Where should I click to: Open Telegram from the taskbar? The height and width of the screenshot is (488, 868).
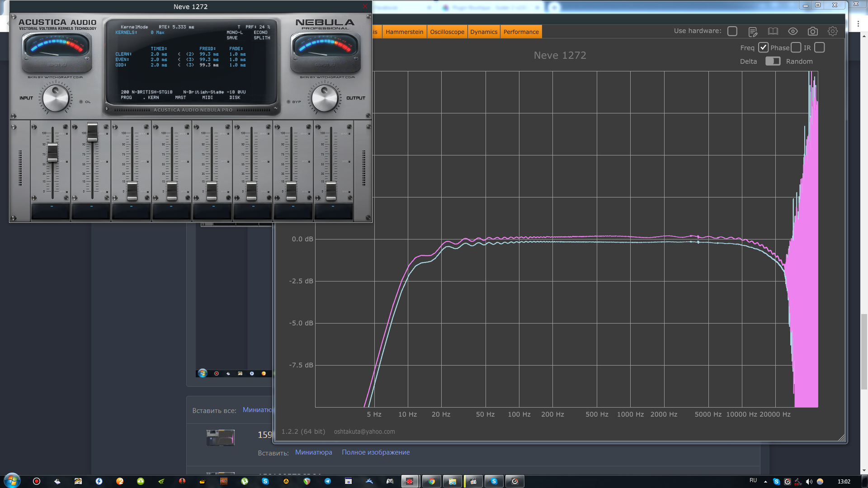click(x=328, y=481)
